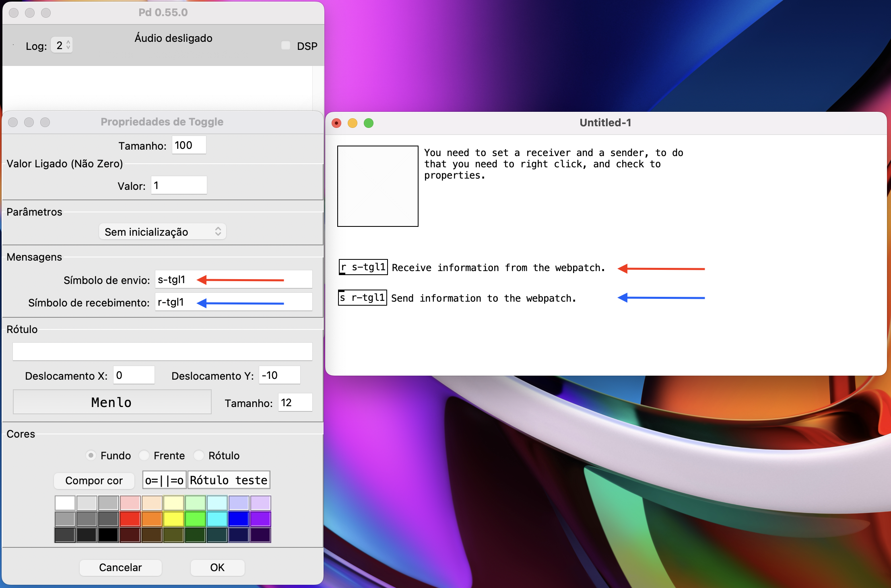Click the Símbolo de recebimento field
The height and width of the screenshot is (588, 891).
[233, 302]
